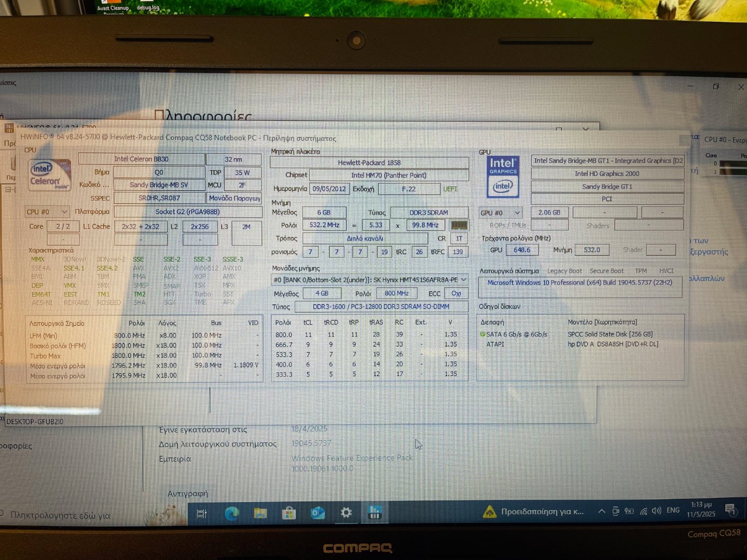
Task: Click the HWiNFO main window title icon
Action: tap(9, 128)
